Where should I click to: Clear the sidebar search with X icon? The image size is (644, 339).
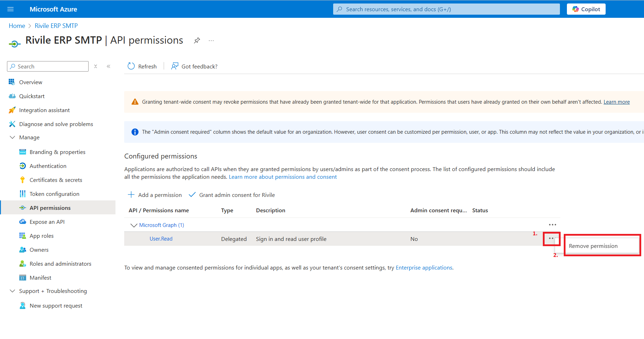pos(96,66)
